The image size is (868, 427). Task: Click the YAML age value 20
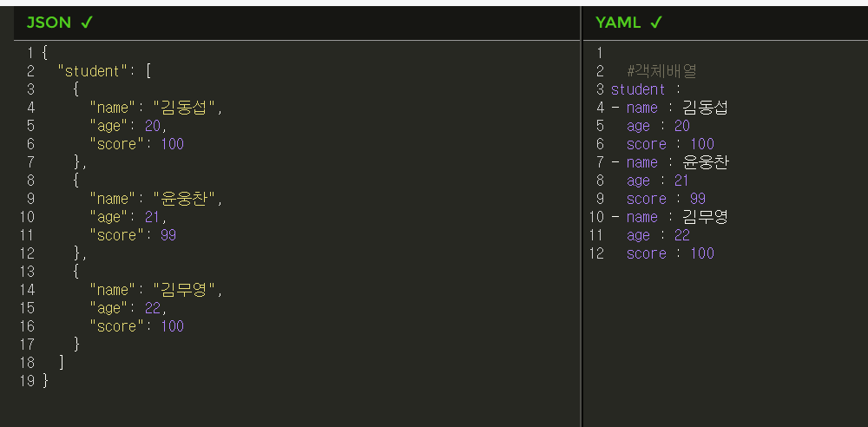click(682, 126)
